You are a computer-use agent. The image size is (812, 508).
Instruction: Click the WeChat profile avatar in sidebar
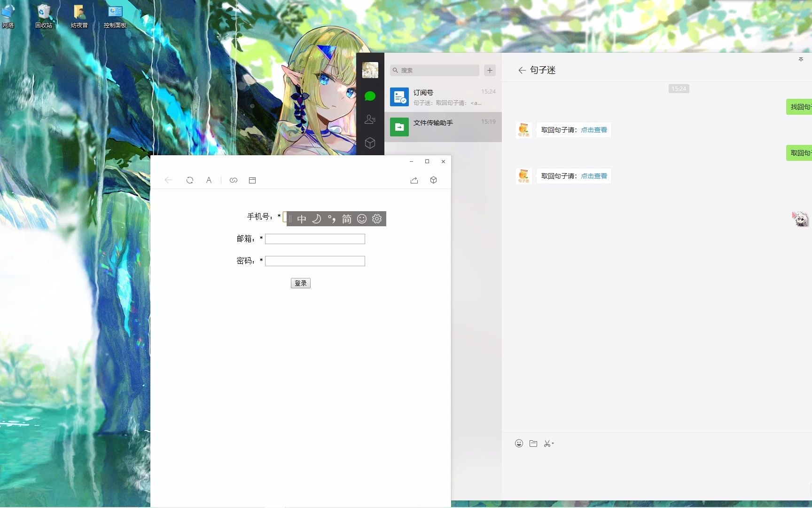(x=370, y=70)
